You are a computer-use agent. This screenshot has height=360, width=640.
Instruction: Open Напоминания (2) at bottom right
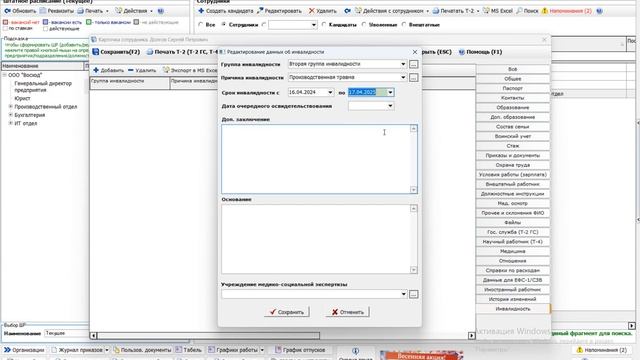(x=602, y=350)
